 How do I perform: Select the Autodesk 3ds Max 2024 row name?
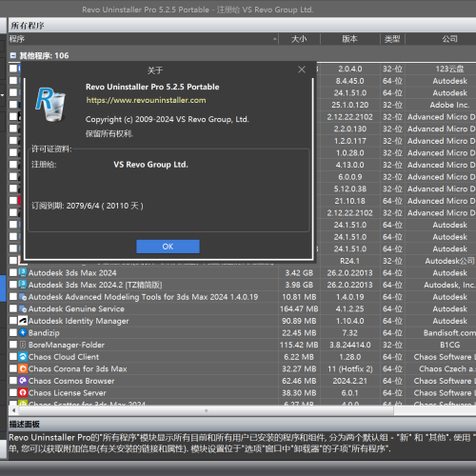pos(72,273)
